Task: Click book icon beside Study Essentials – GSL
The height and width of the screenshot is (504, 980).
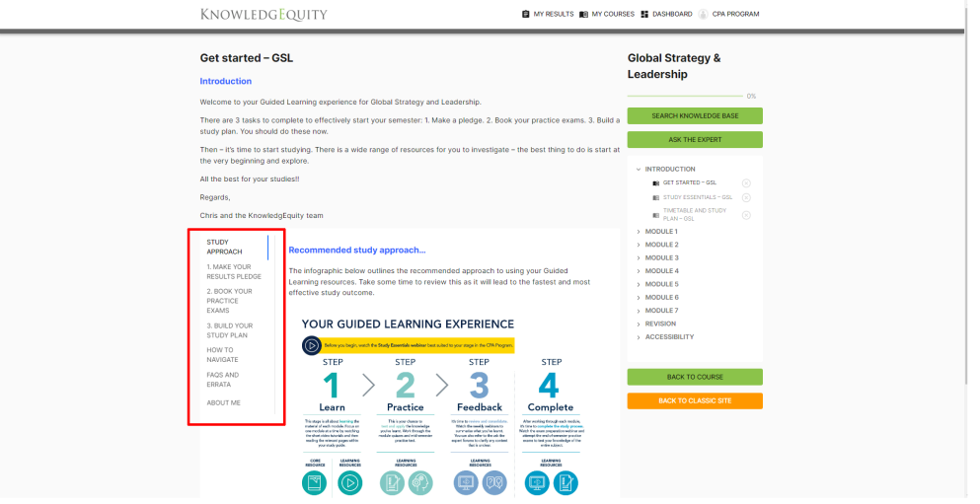Action: (x=656, y=197)
